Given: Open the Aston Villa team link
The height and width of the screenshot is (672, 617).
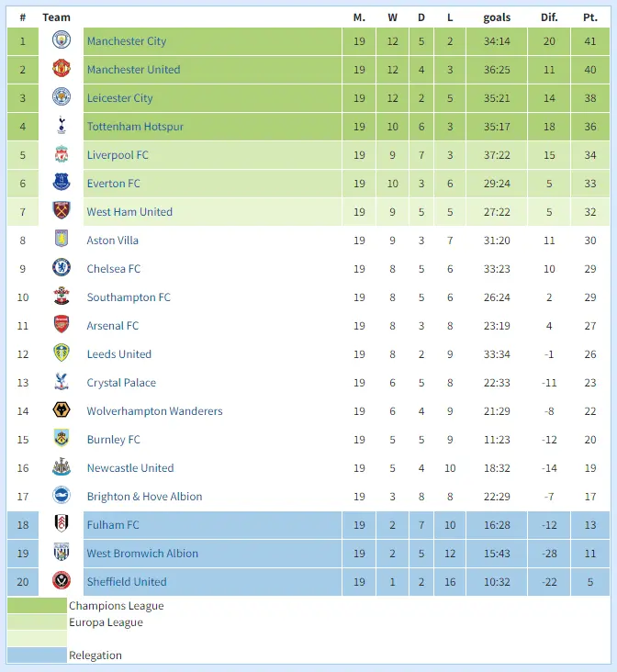Looking at the screenshot, I should [113, 241].
